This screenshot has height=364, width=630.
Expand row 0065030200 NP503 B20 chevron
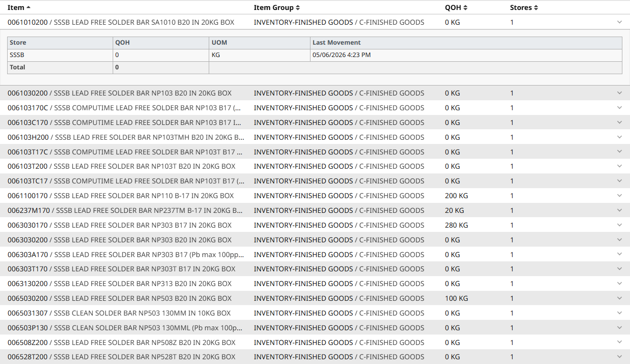619,298
